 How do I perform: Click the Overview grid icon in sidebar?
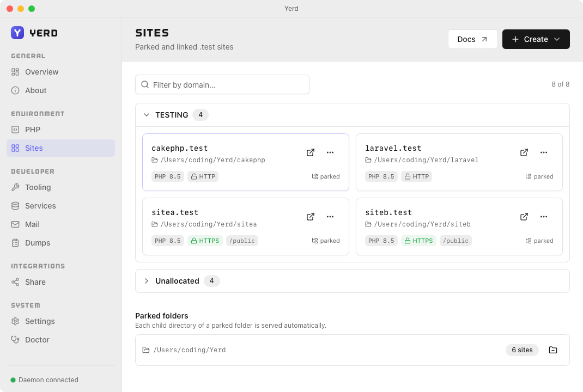(15, 72)
